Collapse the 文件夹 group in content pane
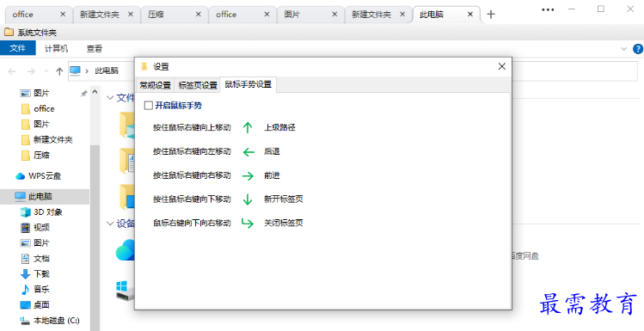The height and width of the screenshot is (331, 644). (x=110, y=98)
